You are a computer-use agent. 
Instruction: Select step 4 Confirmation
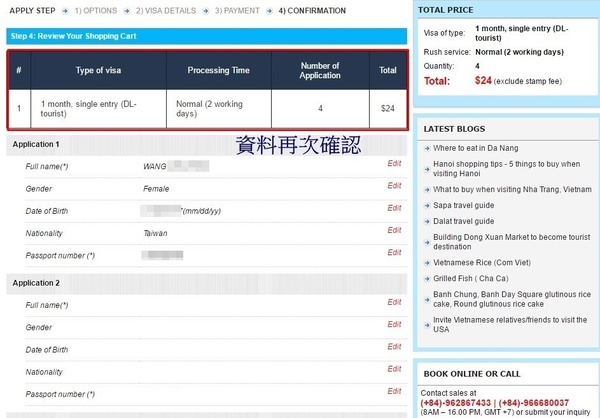(x=311, y=11)
